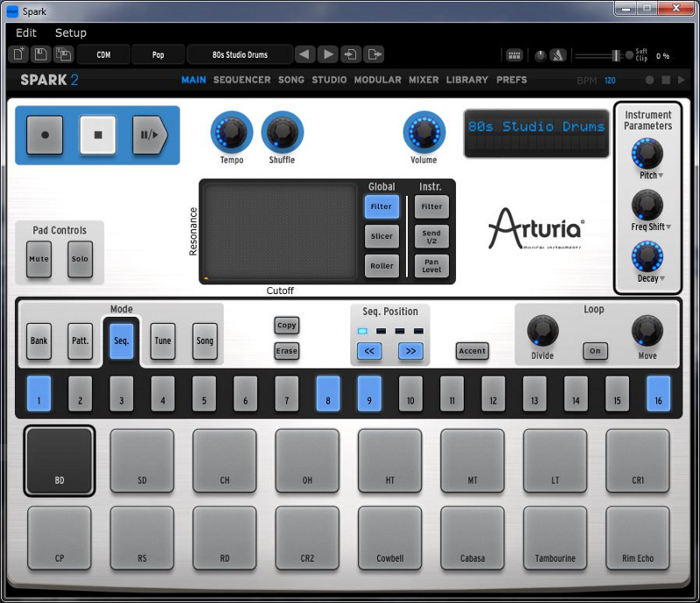Switch to the MIXER tab
The width and height of the screenshot is (700, 603).
click(x=423, y=80)
